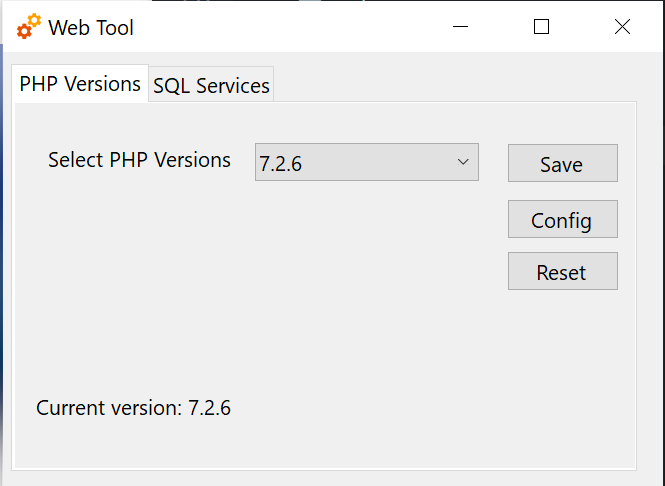Click the 'Select PHP Versions' label
The width and height of the screenshot is (665, 486).
(x=139, y=160)
